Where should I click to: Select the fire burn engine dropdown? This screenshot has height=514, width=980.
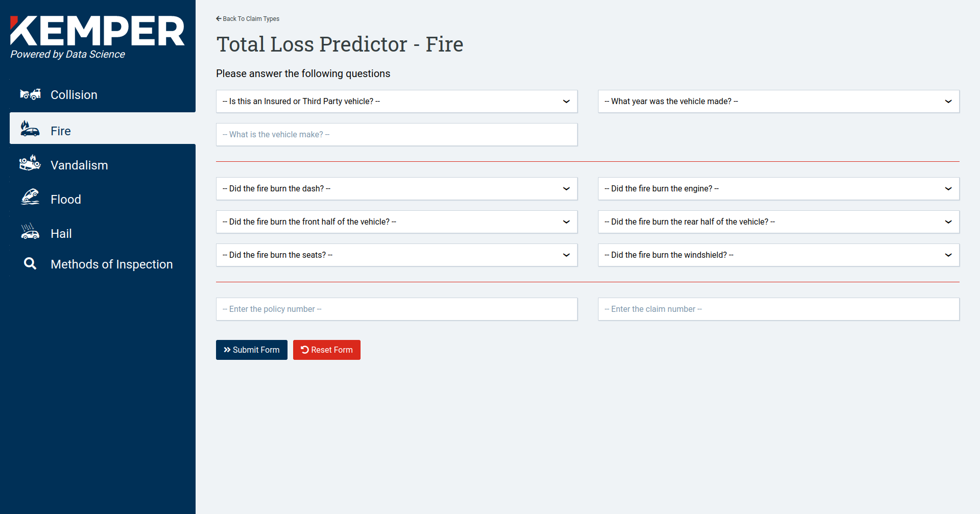[778, 189]
